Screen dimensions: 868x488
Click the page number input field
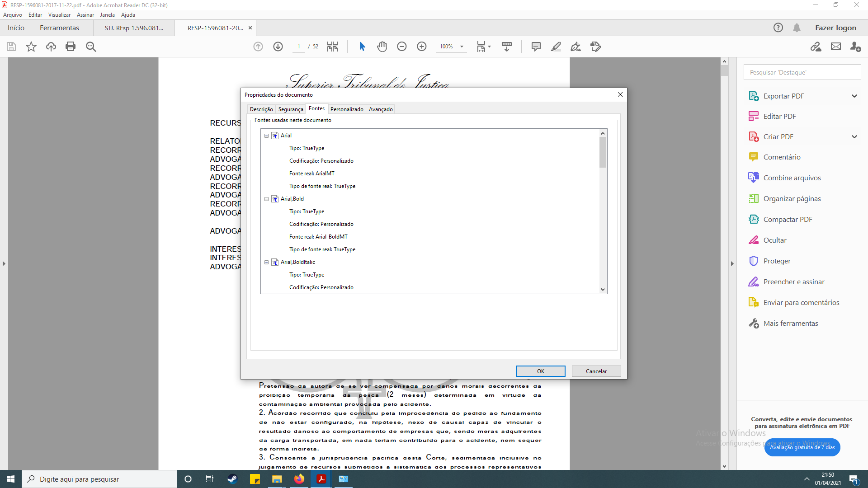(x=299, y=47)
